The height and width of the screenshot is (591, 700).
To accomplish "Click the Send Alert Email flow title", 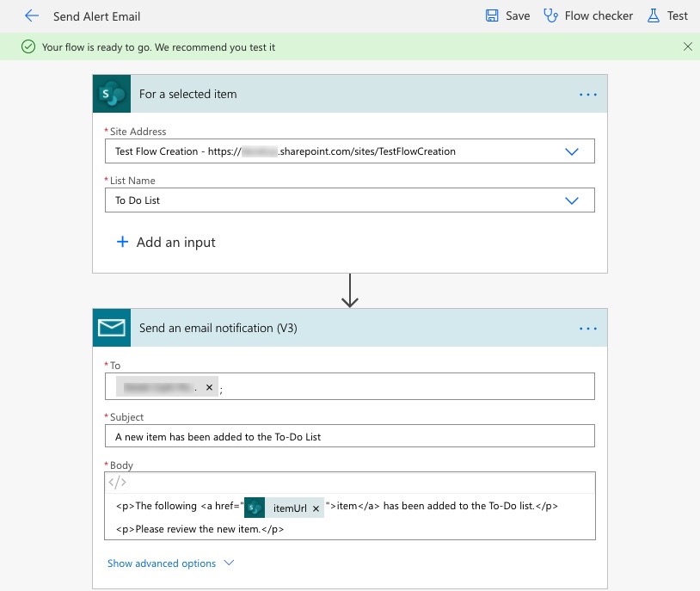I will [x=96, y=16].
